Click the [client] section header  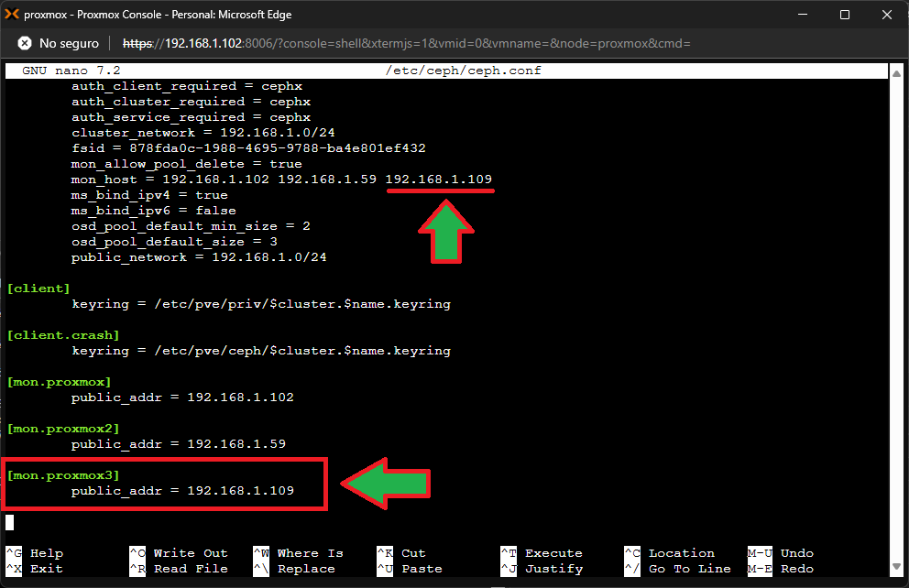[x=38, y=289]
